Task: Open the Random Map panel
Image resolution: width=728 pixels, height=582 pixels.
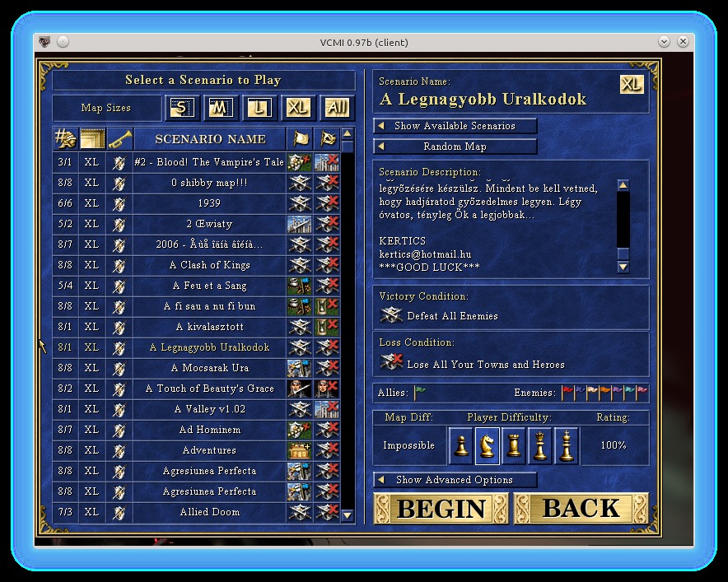Action: click(455, 147)
